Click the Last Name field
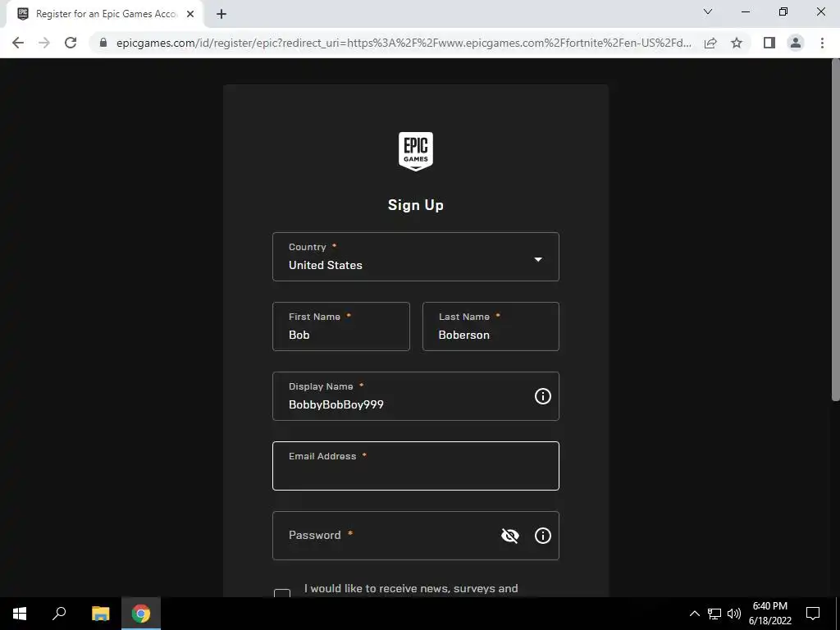This screenshot has height=630, width=840. 491,326
